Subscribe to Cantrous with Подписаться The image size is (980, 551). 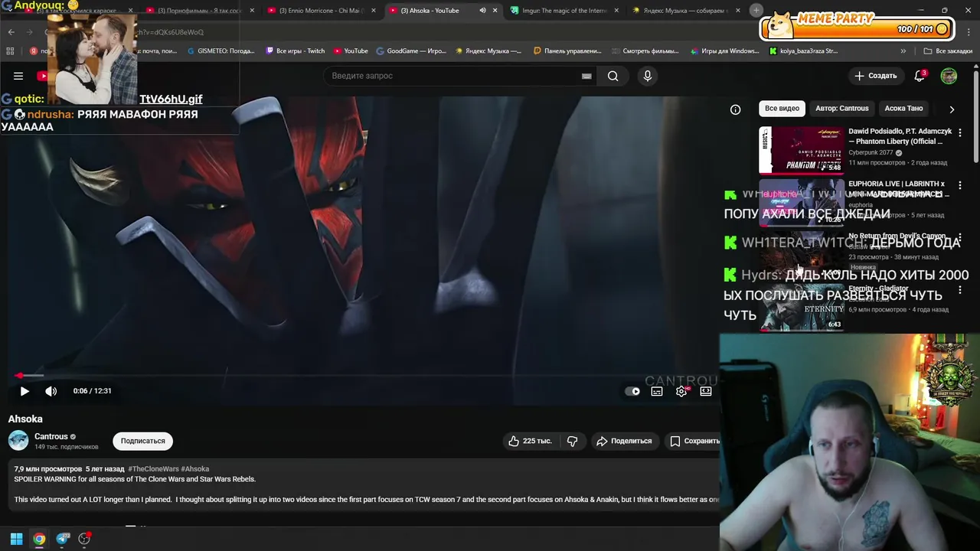point(142,441)
